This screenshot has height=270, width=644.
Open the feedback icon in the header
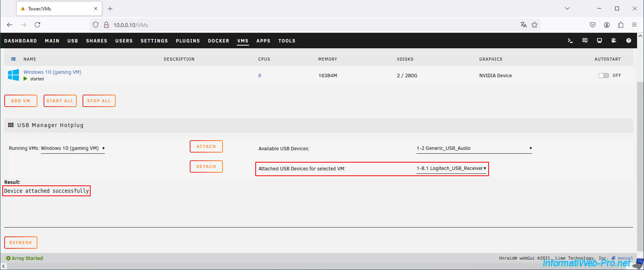585,41
